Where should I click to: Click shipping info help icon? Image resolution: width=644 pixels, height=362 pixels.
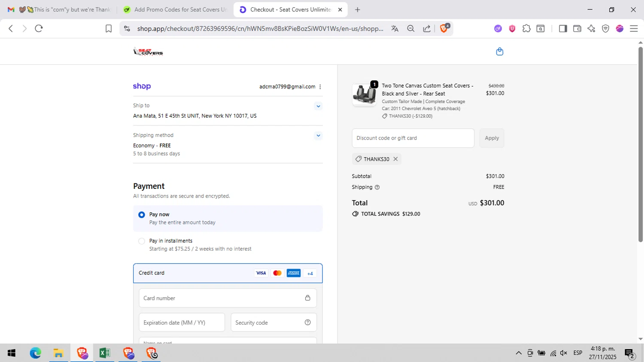point(377,187)
